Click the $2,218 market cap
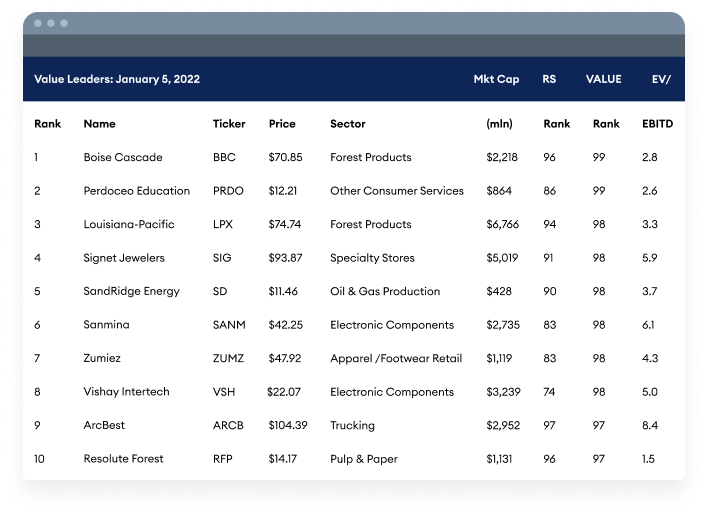Image resolution: width=708 pixels, height=514 pixels. coord(502,157)
